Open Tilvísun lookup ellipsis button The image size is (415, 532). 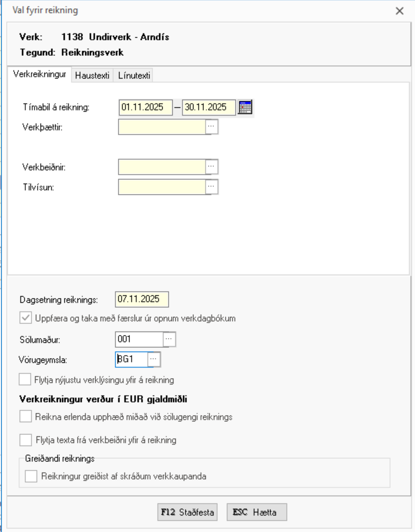(x=211, y=187)
